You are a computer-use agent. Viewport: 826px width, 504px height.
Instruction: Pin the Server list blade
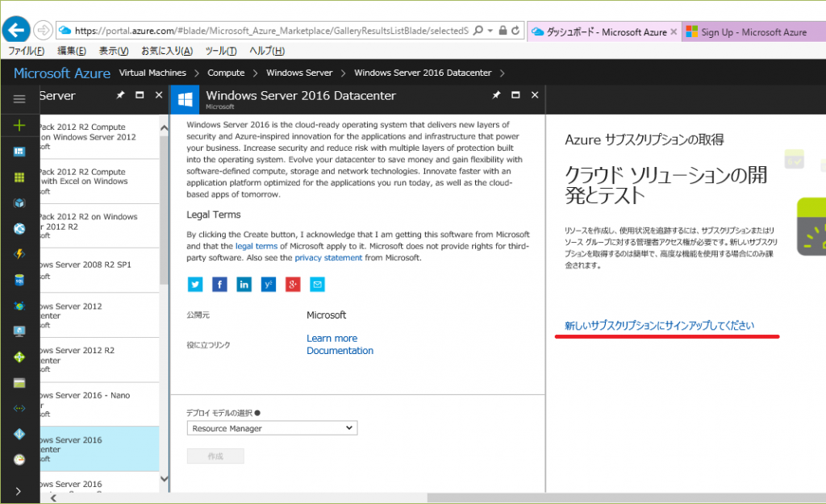pyautogui.click(x=121, y=95)
